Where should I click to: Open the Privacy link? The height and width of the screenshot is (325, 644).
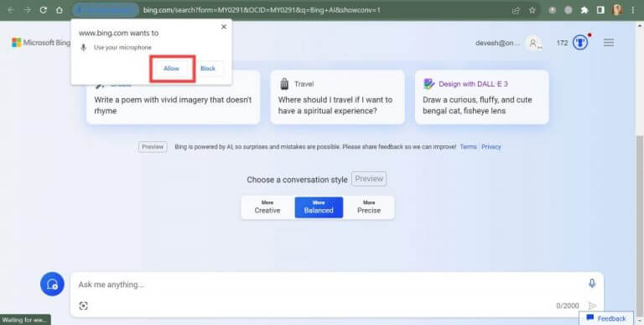coord(491,147)
